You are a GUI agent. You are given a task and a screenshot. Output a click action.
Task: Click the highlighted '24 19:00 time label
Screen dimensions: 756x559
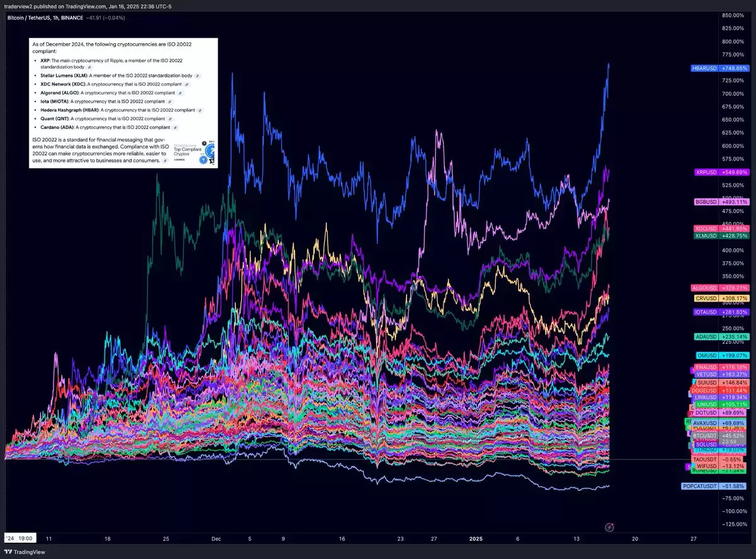pyautogui.click(x=19, y=539)
